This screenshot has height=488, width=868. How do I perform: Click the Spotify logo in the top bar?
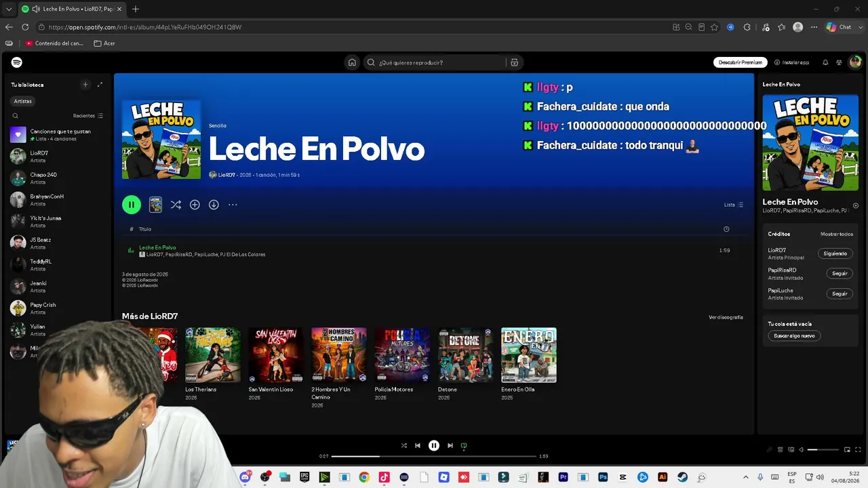tap(17, 62)
